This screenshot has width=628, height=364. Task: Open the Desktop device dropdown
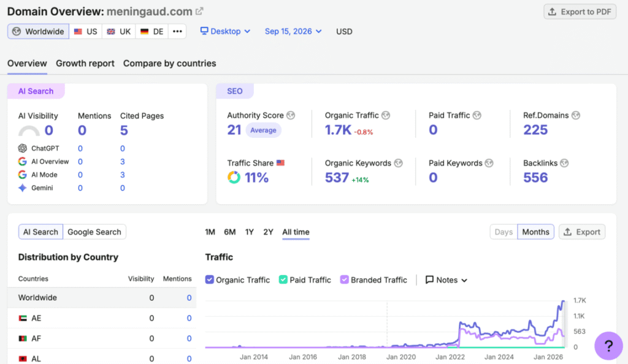click(x=226, y=31)
